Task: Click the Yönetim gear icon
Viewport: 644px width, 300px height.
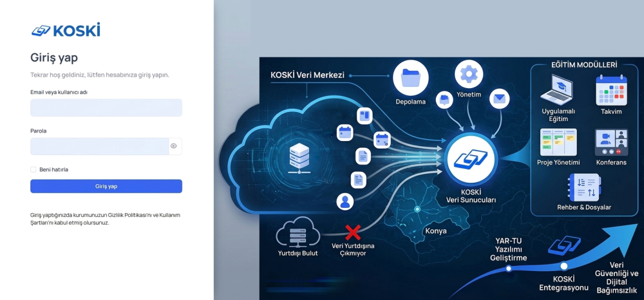Action: point(469,74)
